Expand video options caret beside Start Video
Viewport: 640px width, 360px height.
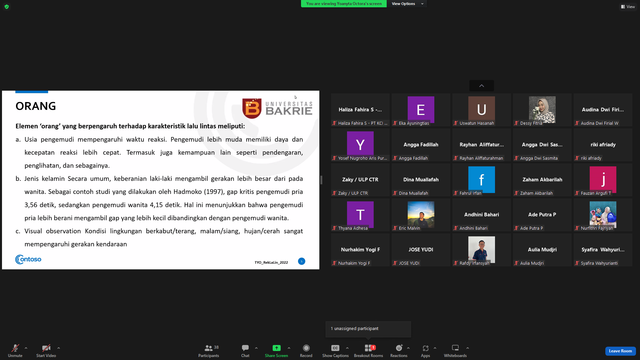[x=58, y=348]
